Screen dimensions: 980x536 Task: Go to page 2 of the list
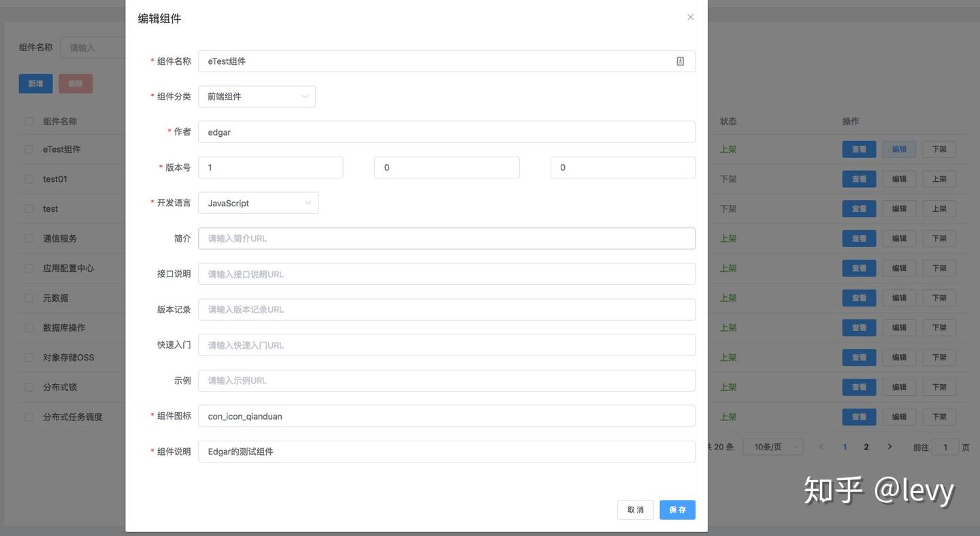[x=866, y=447]
